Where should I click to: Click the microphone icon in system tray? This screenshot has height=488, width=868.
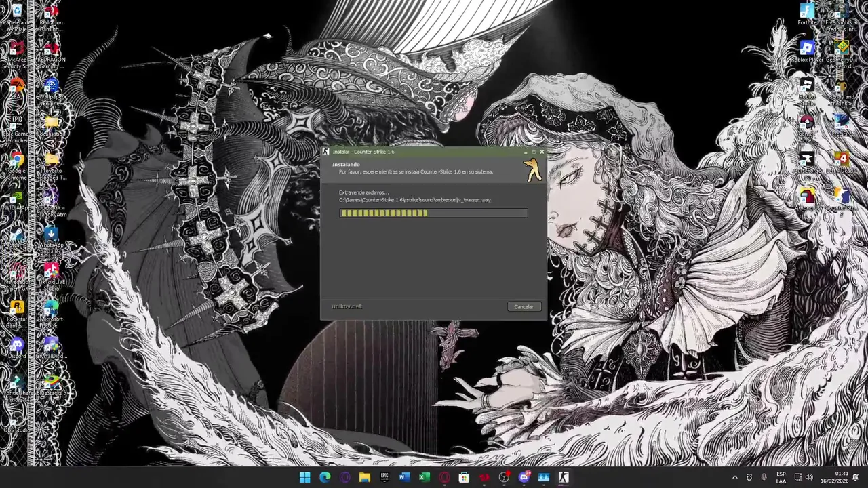pos(764,477)
